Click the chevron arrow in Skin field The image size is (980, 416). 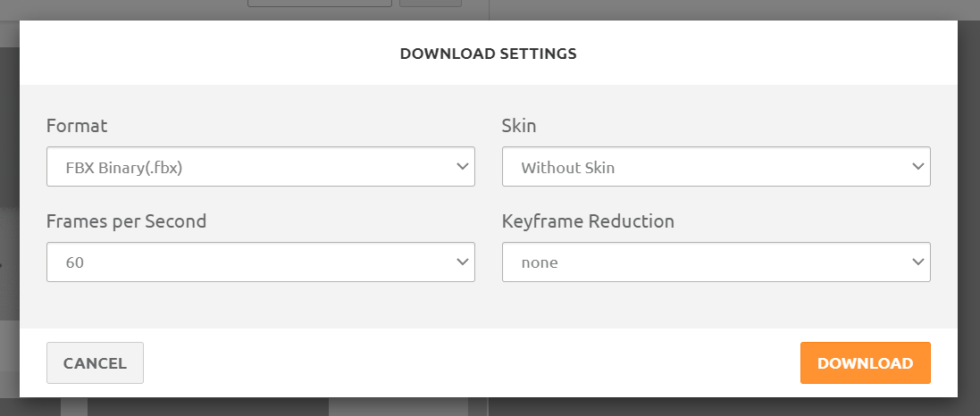(917, 167)
